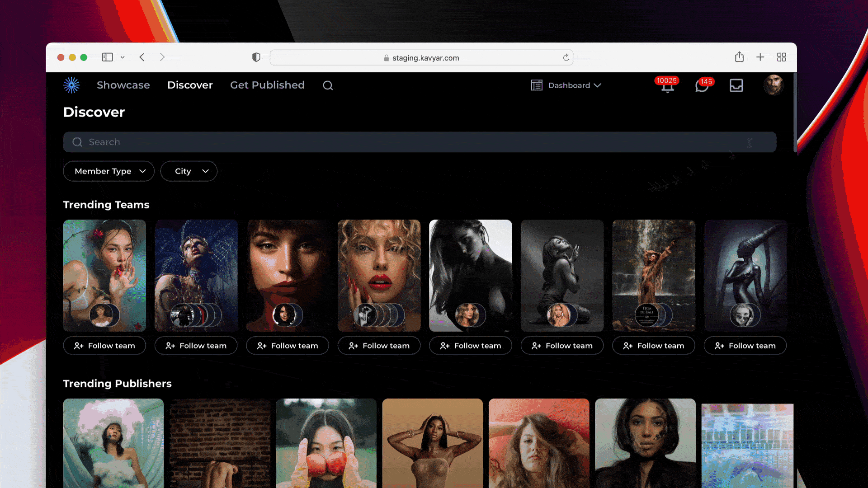Screen dimensions: 868x488
Task: Reload the page with refresh icon
Action: 566,58
